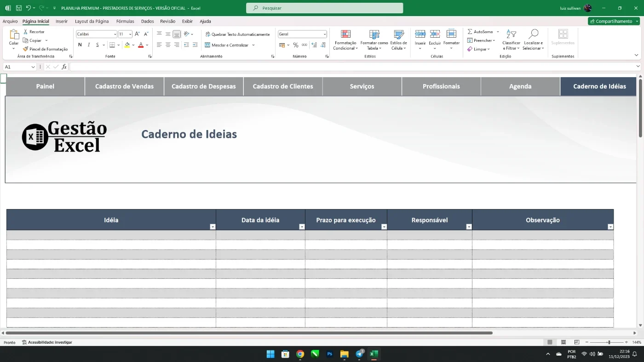
Task: Open the Exibir ribbon tab
Action: point(187,21)
